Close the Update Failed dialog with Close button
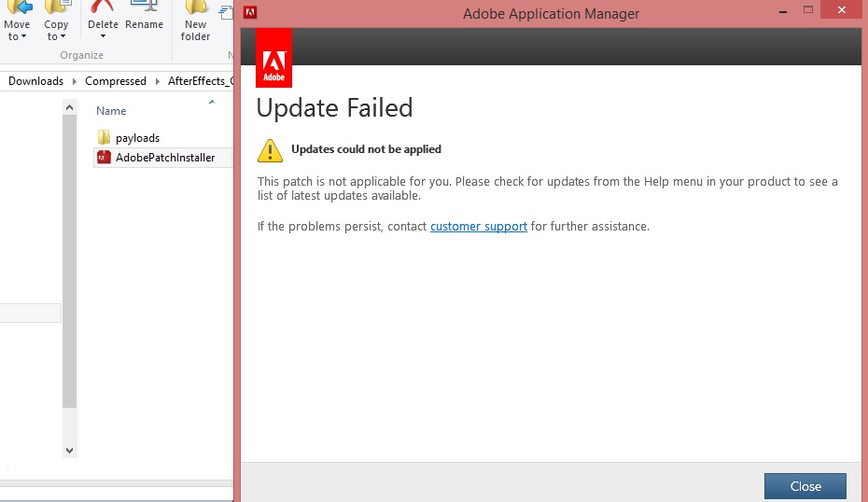 pos(805,486)
